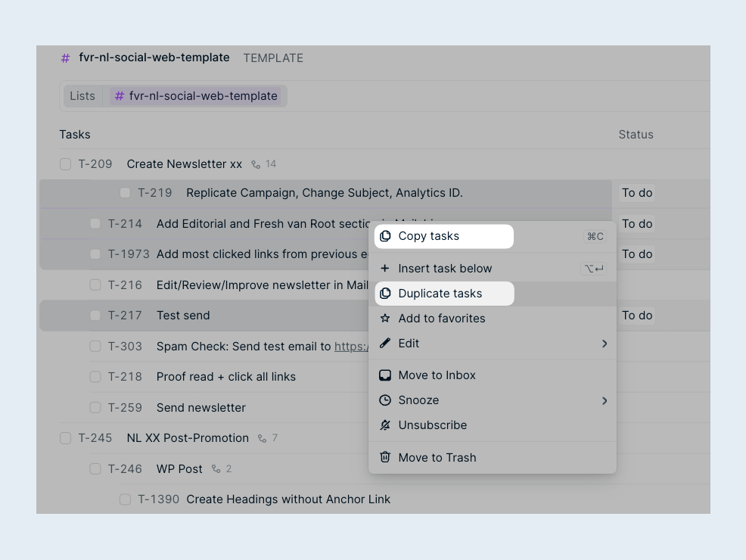The width and height of the screenshot is (746, 560).
Task: Click the 14 subtask count on T-209
Action: (271, 164)
